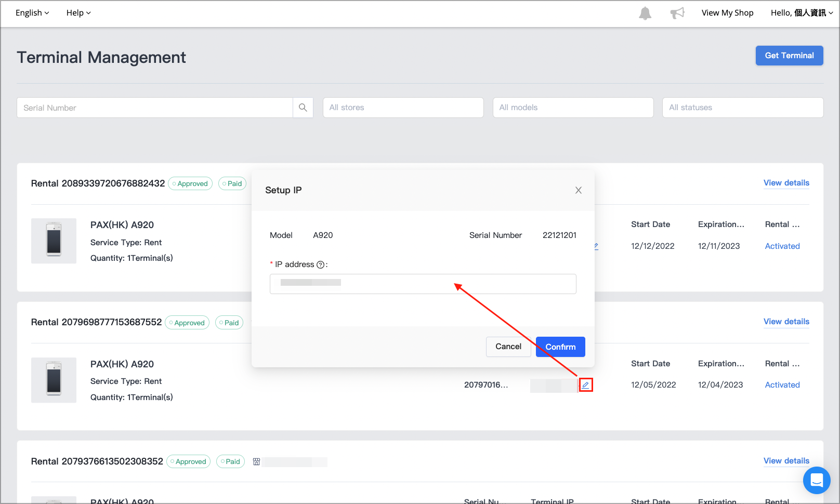
Task: Click Approved badge on rental 2079698777153687552
Action: (x=187, y=323)
